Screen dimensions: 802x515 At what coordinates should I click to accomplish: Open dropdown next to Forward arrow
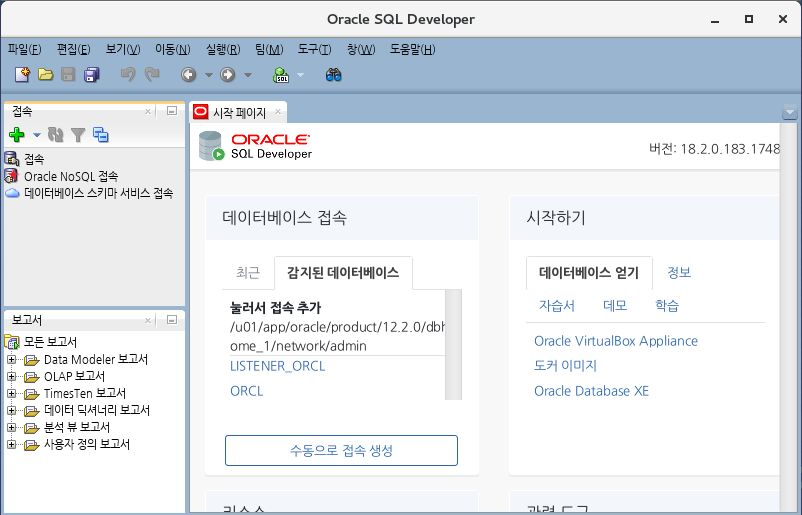pyautogui.click(x=248, y=75)
